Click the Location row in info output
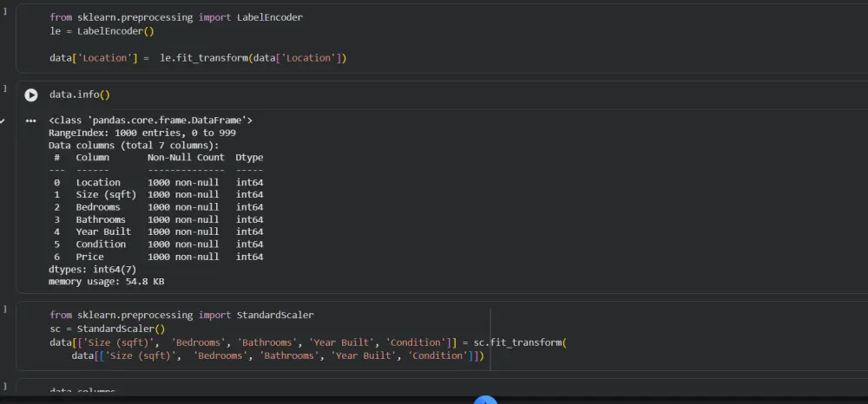 coord(158,182)
